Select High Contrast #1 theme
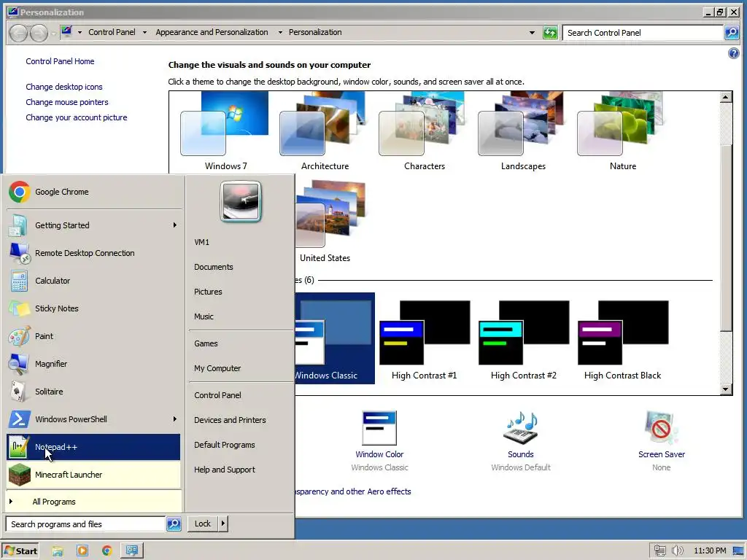 pos(424,340)
